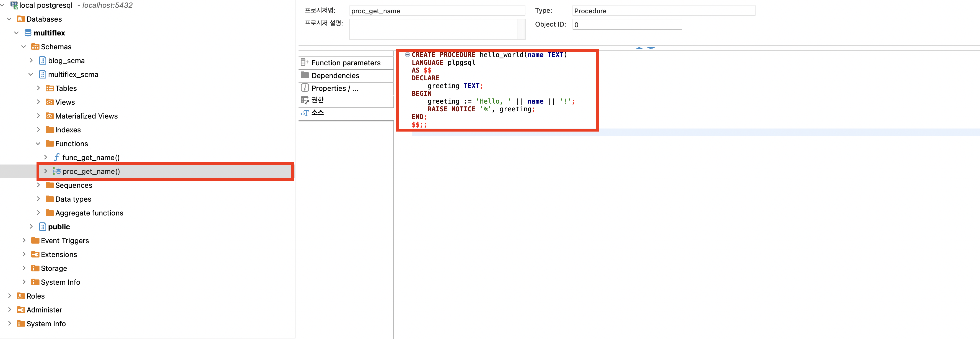Image resolution: width=980 pixels, height=339 pixels.
Task: Select the Aggregate functions tree item
Action: click(89, 213)
